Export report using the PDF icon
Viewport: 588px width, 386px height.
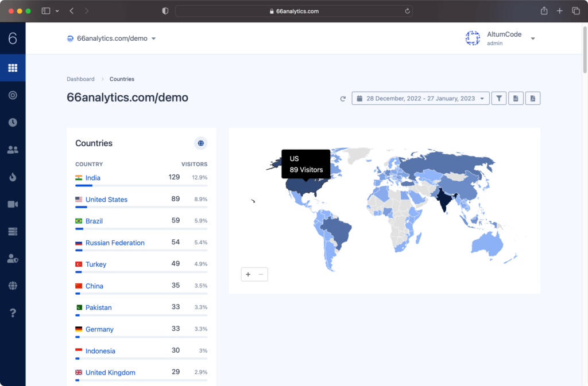click(532, 99)
